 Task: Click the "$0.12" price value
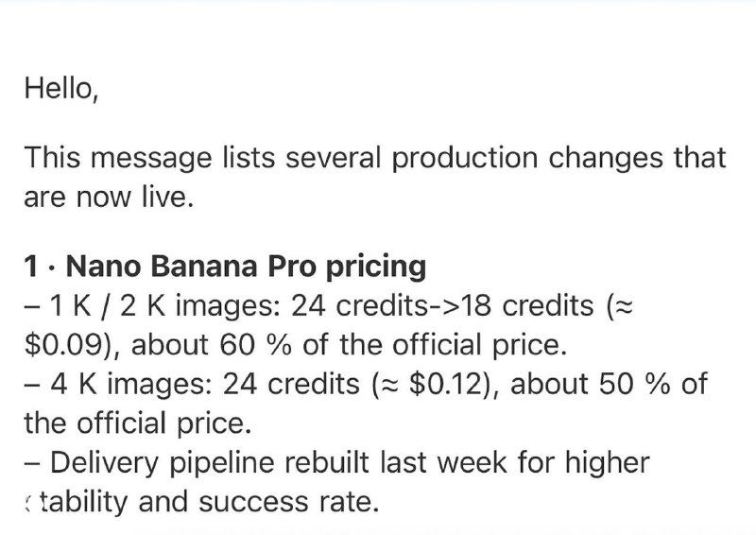450,385
